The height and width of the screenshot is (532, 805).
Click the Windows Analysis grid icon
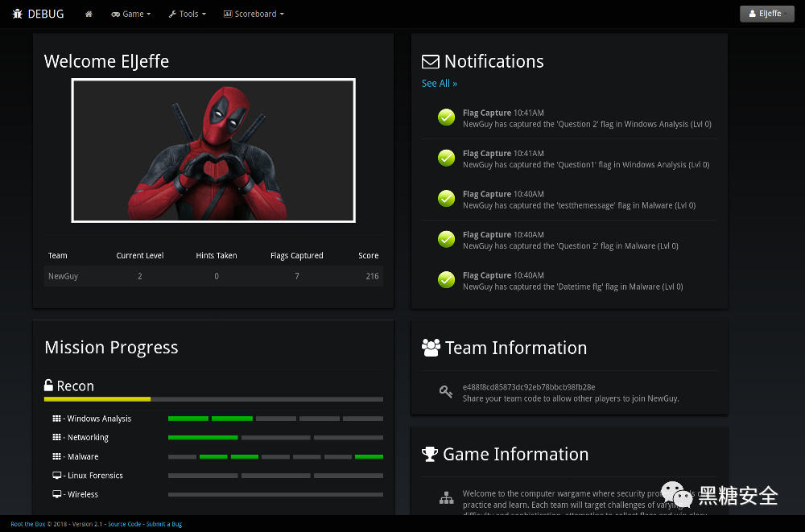point(56,419)
